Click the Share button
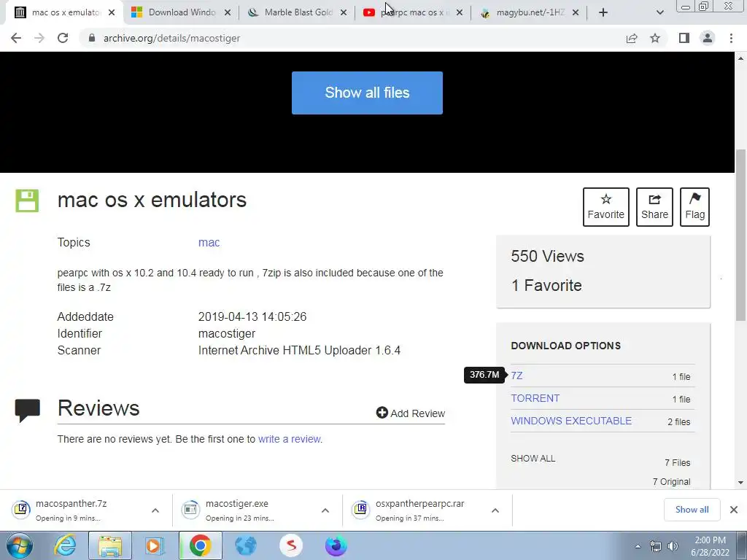Screen dimensions: 747x560 pyautogui.click(x=654, y=206)
